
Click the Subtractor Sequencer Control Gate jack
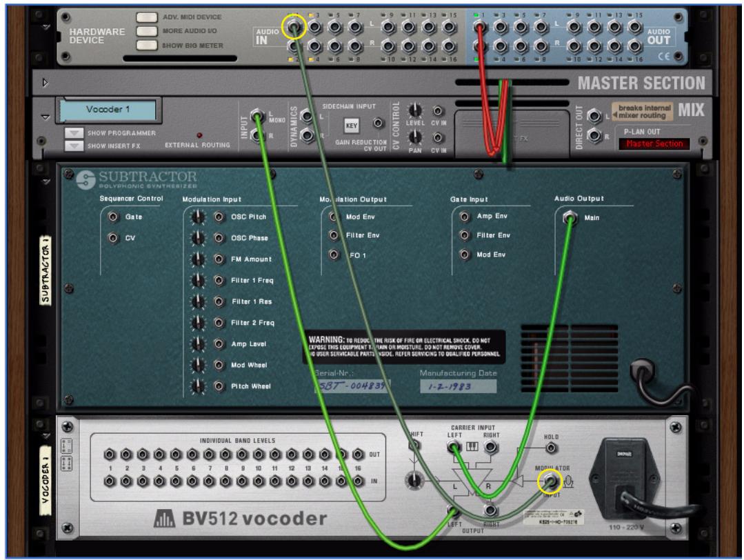tap(113, 217)
